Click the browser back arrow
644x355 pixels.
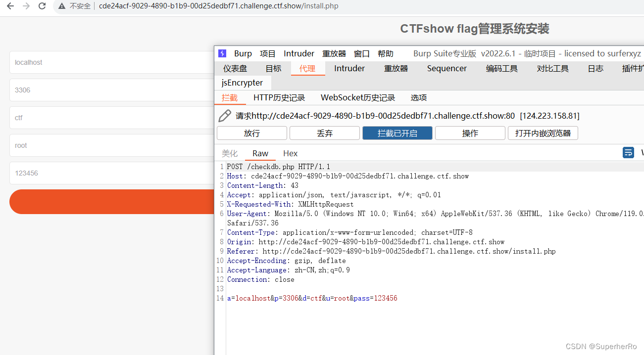[x=10, y=6]
